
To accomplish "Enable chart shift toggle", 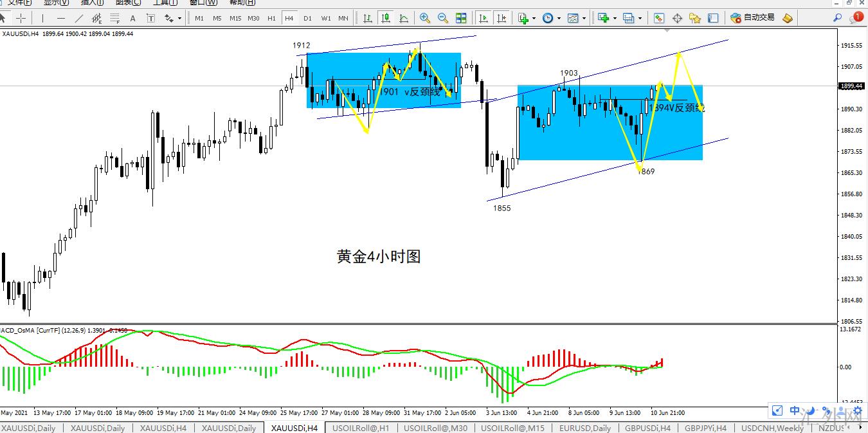I will coord(502,18).
